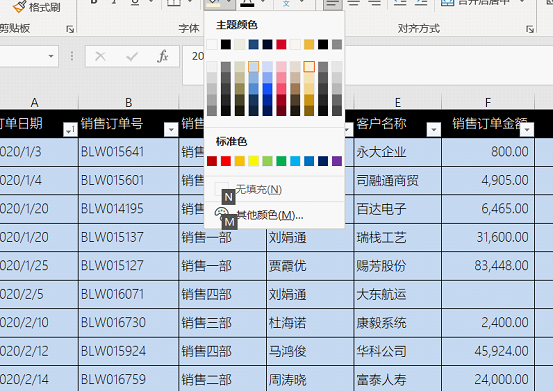
Task: Pick the gold theme color in top row
Action: (309, 44)
